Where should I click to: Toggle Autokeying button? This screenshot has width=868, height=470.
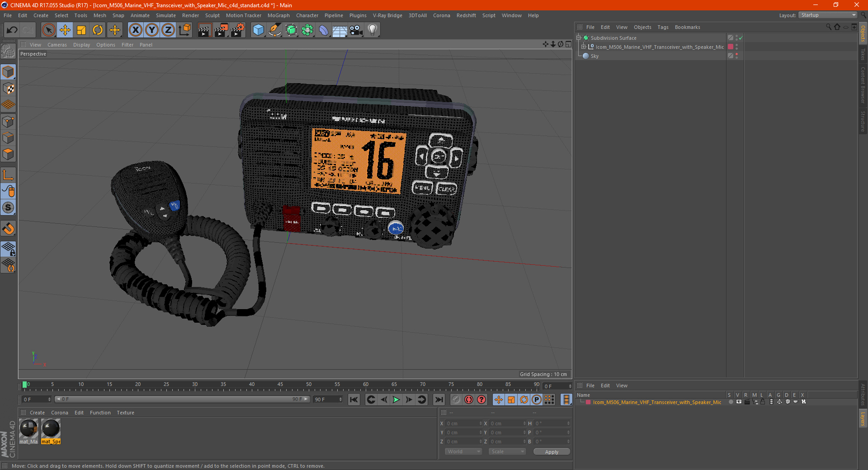click(469, 399)
